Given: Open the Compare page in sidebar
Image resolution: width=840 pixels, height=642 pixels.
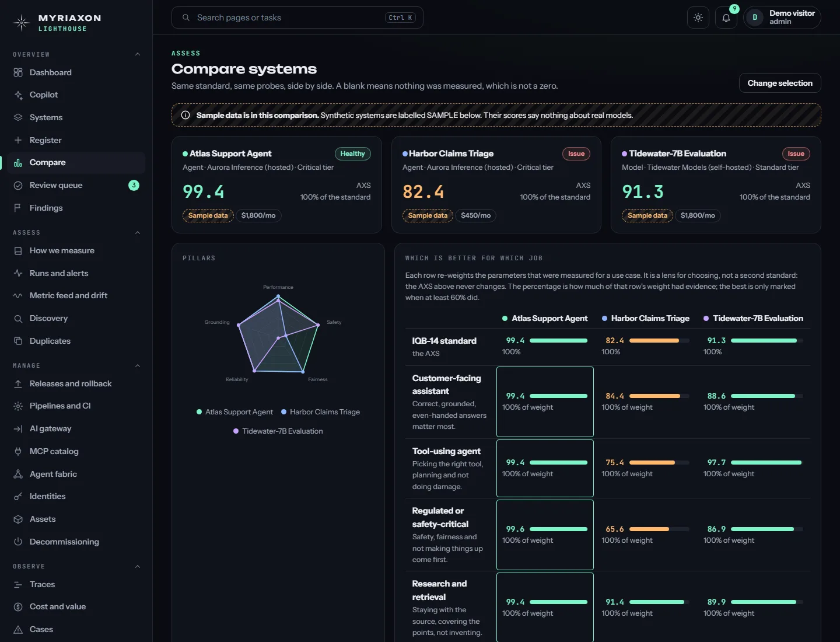Looking at the screenshot, I should click(x=76, y=163).
